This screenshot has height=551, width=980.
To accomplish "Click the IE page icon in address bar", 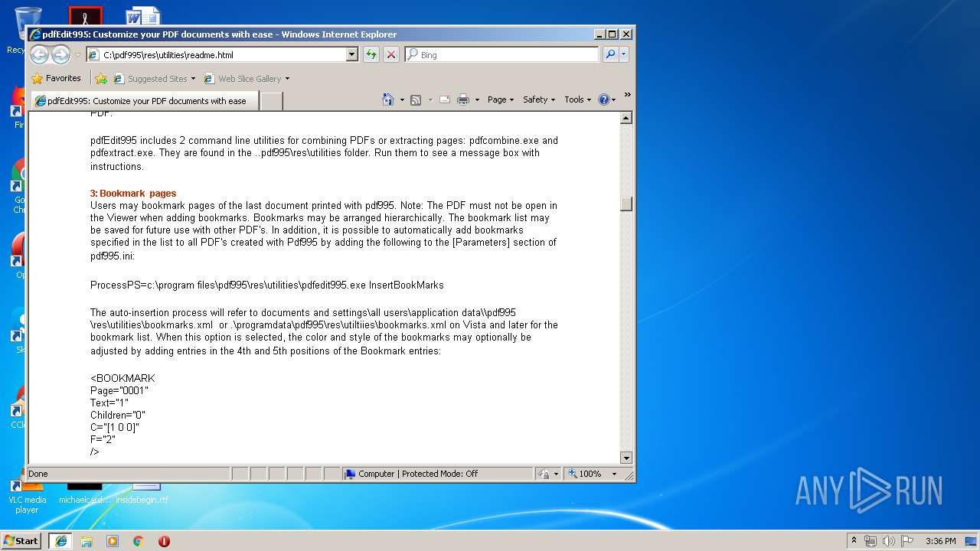I will [x=93, y=54].
